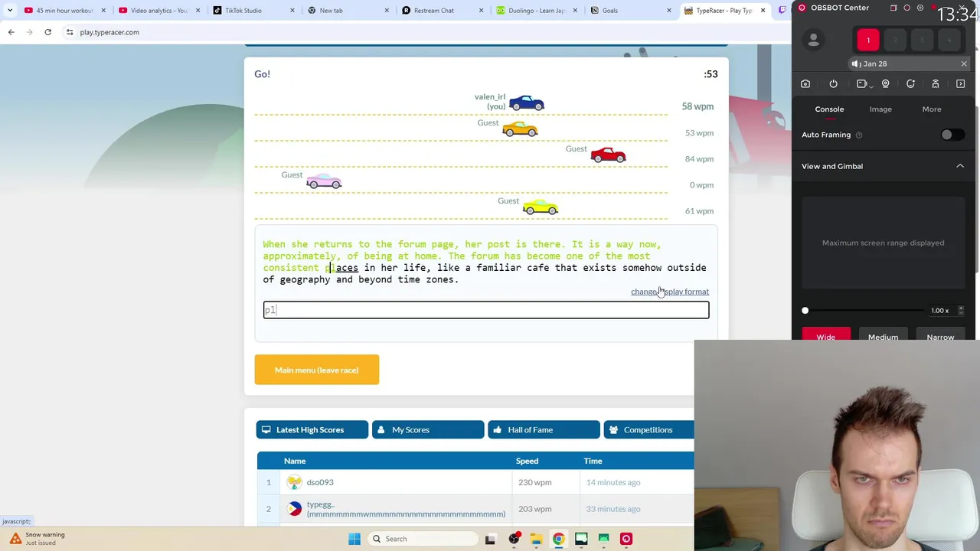Reload the TypeRacer page

point(47,32)
